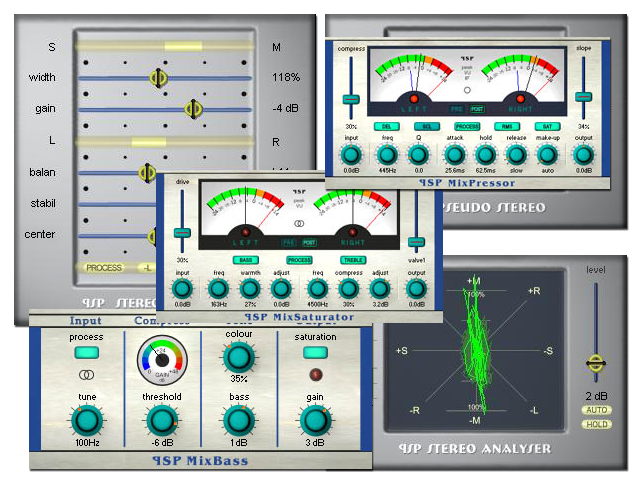
Task: Click the balan slider handle
Action: (147, 173)
